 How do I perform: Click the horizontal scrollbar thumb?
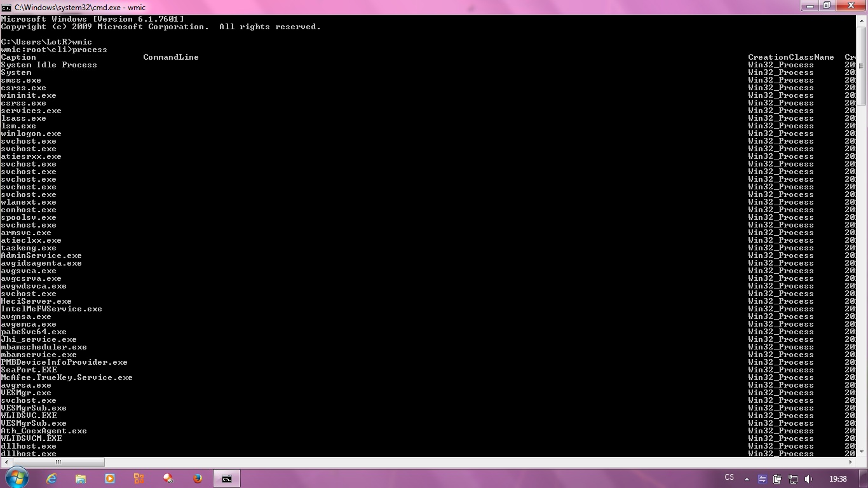tap(58, 463)
